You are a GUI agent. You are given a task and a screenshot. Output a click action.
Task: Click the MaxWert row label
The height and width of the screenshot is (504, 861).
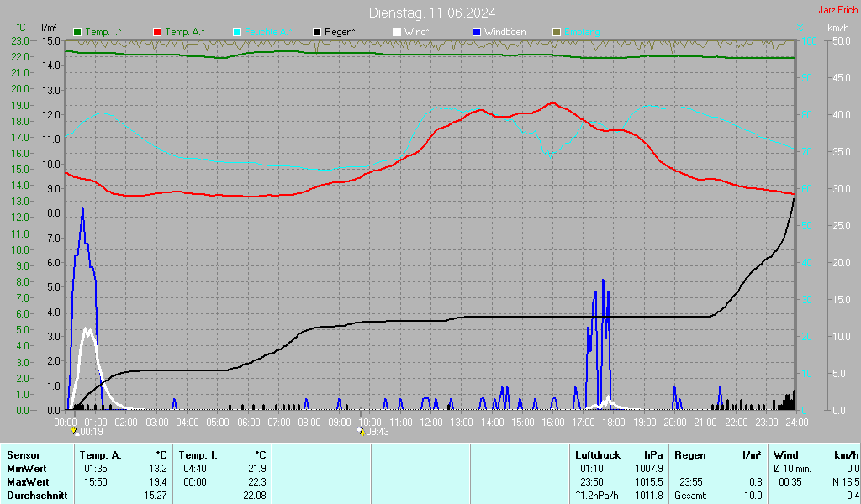point(28,482)
